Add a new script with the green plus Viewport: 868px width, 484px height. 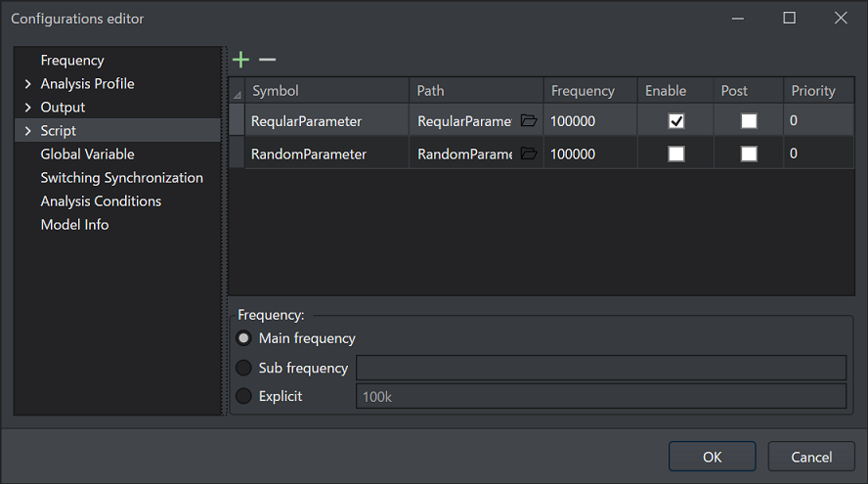240,60
